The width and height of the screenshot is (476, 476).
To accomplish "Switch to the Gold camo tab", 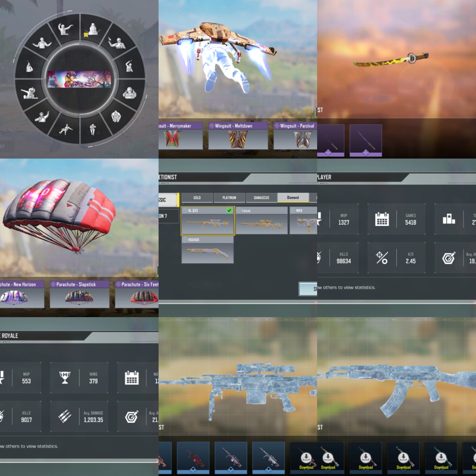I will 197,198.
